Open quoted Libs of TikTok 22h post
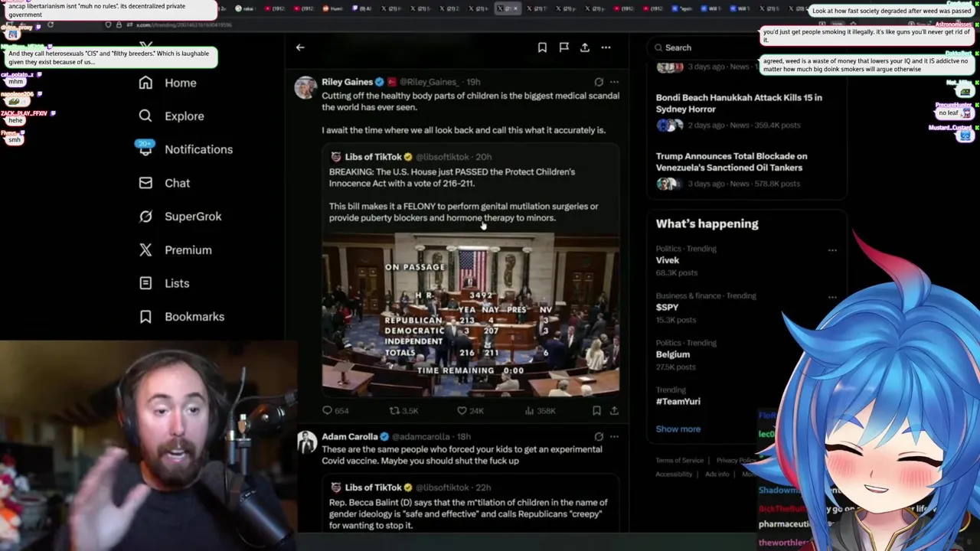 (470, 504)
